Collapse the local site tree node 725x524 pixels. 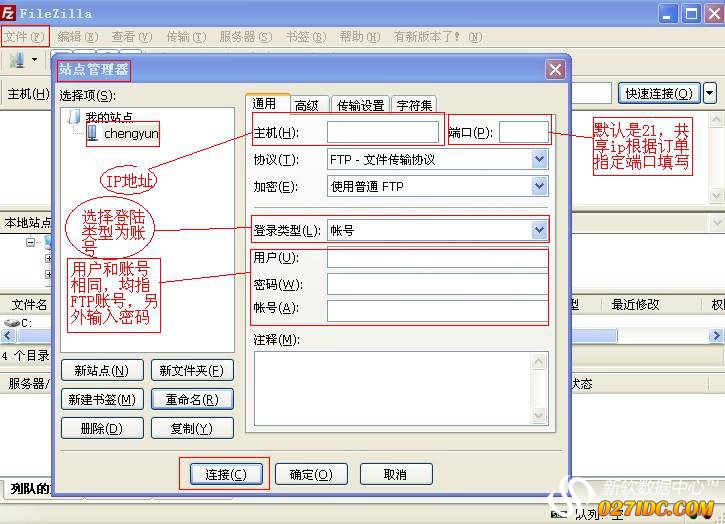pos(31,242)
